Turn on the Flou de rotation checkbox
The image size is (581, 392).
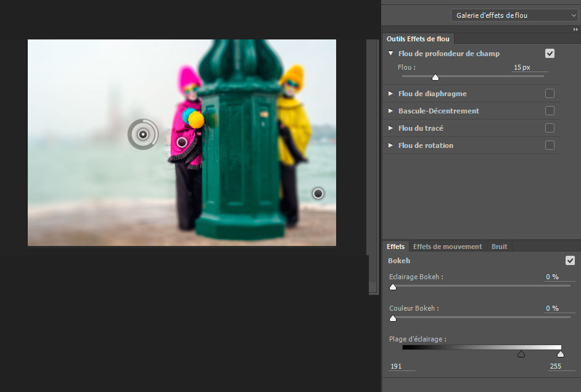550,145
